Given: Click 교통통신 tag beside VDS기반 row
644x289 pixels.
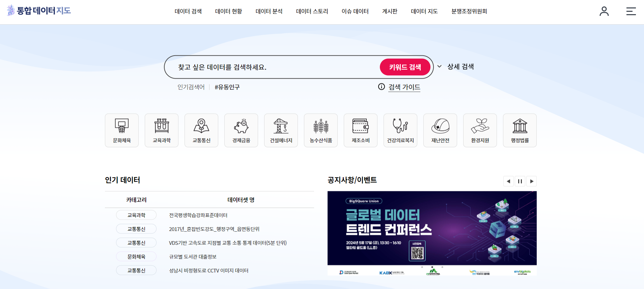Looking at the screenshot, I should pos(136,243).
